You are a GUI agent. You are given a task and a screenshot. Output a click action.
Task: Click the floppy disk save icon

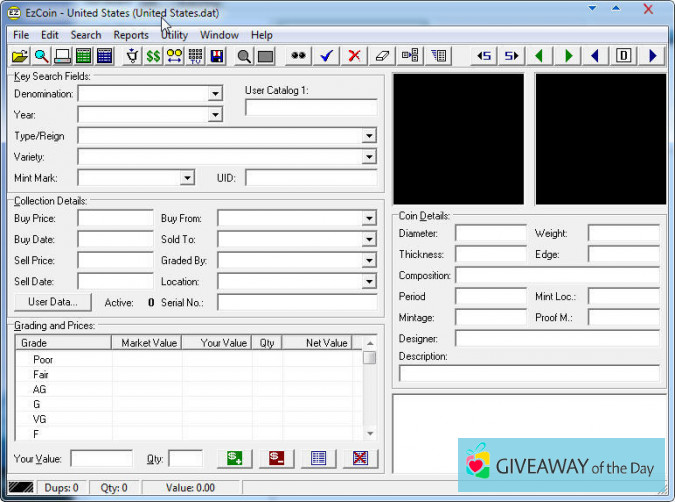coord(216,56)
